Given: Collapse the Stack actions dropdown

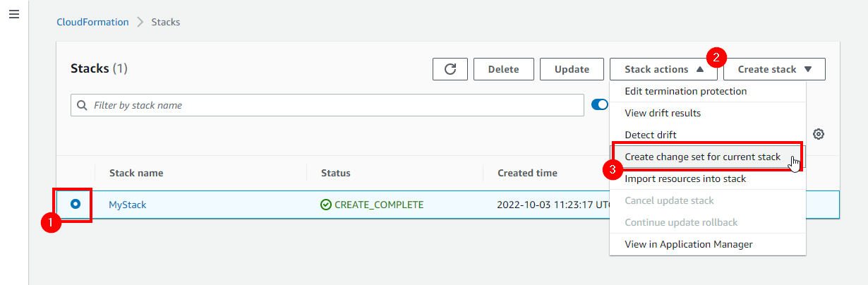Looking at the screenshot, I should click(x=663, y=69).
